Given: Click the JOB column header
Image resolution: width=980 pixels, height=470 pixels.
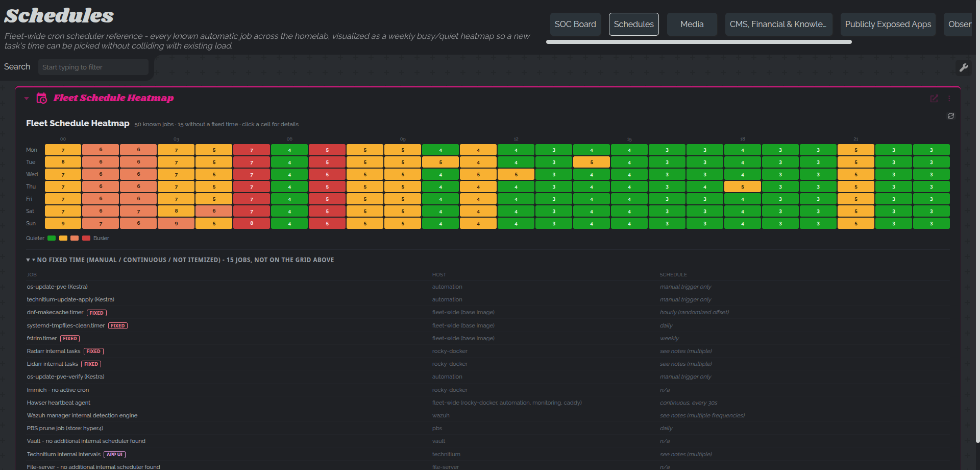Looking at the screenshot, I should pos(32,275).
